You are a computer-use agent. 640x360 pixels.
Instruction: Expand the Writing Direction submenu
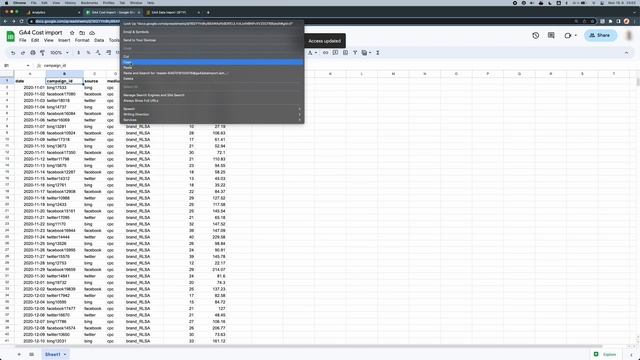coord(212,114)
